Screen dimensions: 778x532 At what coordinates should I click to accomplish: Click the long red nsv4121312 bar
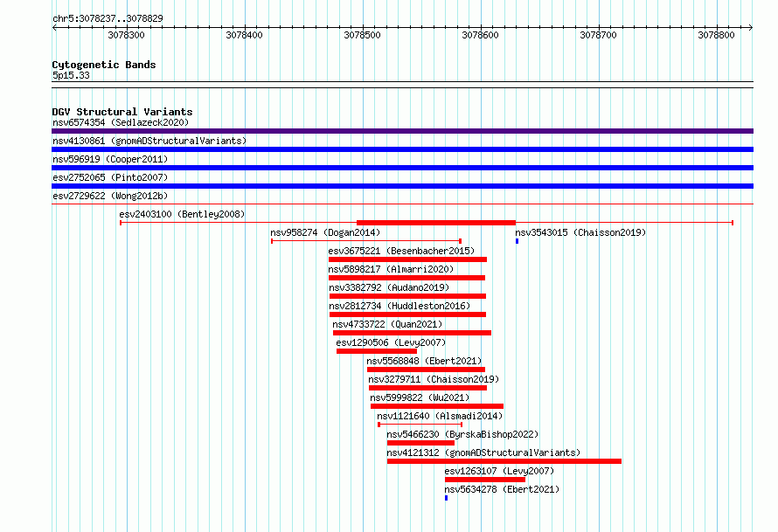pos(504,461)
